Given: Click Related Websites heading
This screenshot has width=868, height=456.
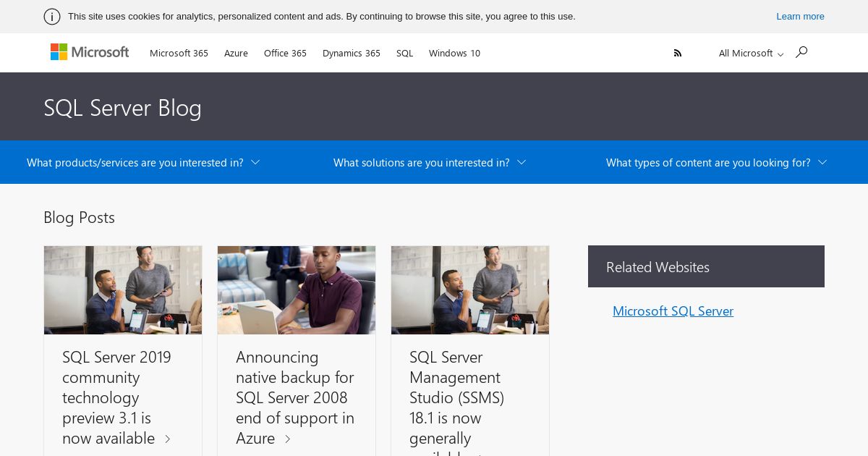Looking at the screenshot, I should (x=658, y=267).
